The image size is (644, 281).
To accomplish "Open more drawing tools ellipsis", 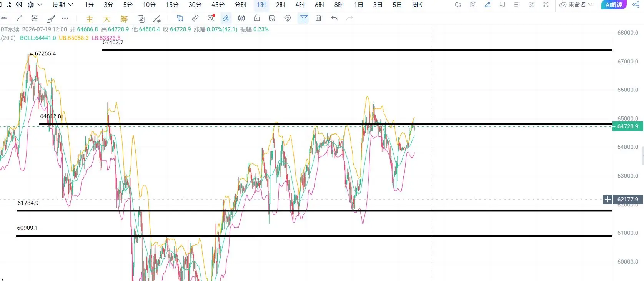I will [x=65, y=18].
